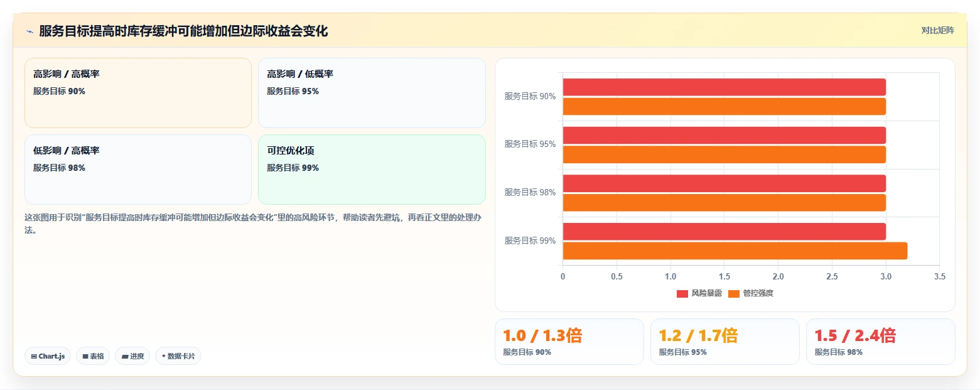Open the 可控优化项 green card
Viewport: 980px width, 390px height.
click(372, 170)
